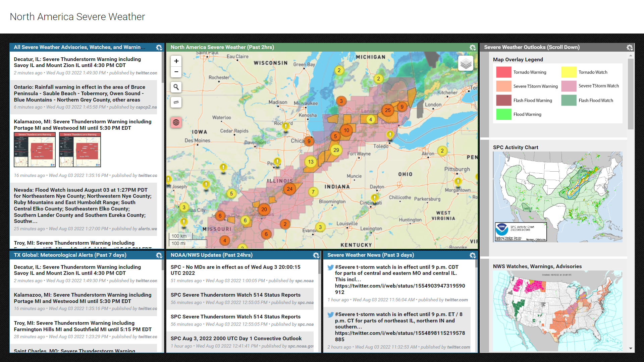The height and width of the screenshot is (362, 644).
Task: Refresh the Severe Weather Outlooks panel
Action: [630, 48]
